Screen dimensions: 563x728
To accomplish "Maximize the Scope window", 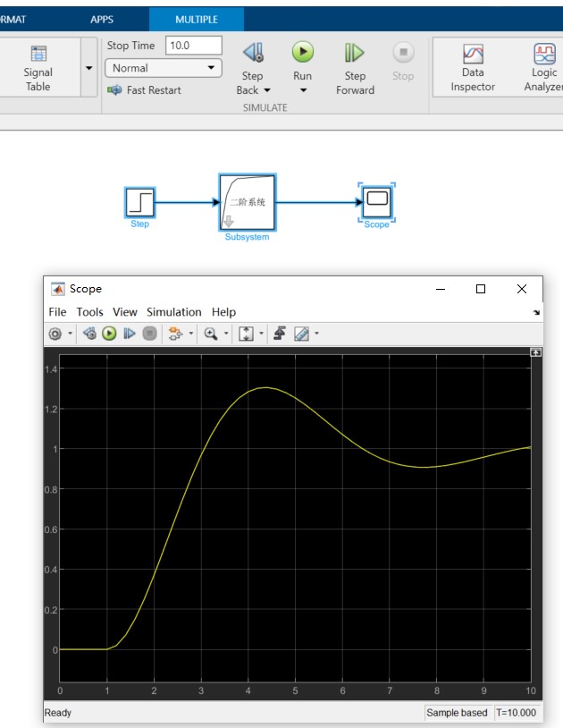I will (481, 289).
